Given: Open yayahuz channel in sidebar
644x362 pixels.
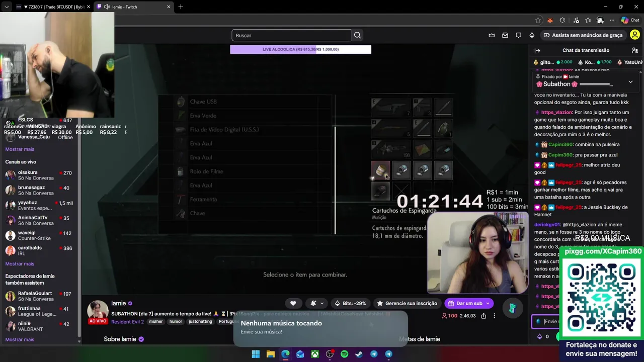Looking at the screenshot, I should click(x=39, y=205).
